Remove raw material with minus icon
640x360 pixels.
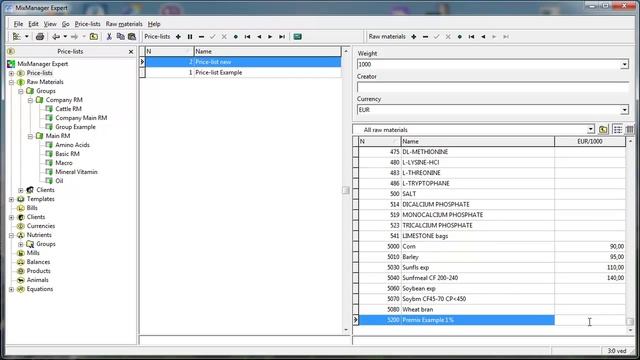[x=425, y=37]
